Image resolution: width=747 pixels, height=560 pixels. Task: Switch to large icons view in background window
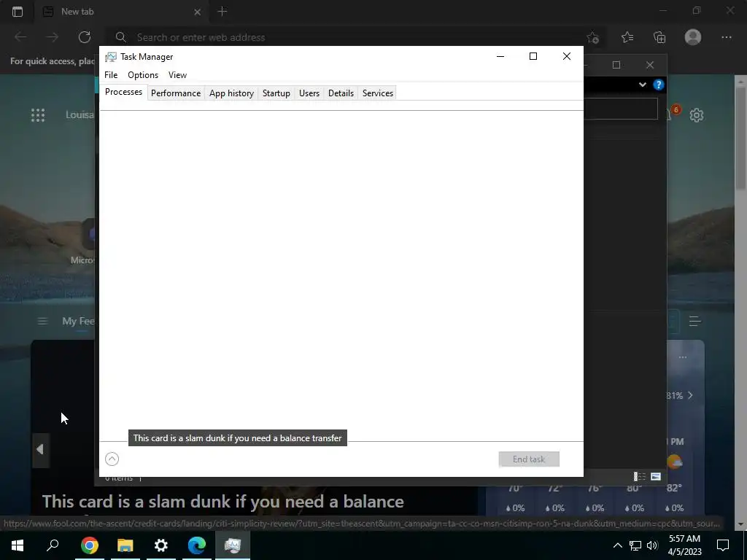(656, 476)
